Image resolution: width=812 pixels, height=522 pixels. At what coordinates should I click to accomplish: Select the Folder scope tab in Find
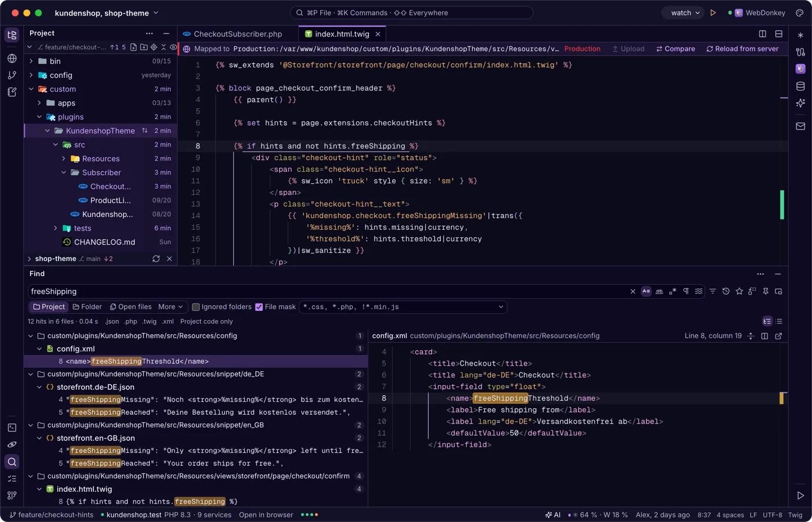[87, 307]
